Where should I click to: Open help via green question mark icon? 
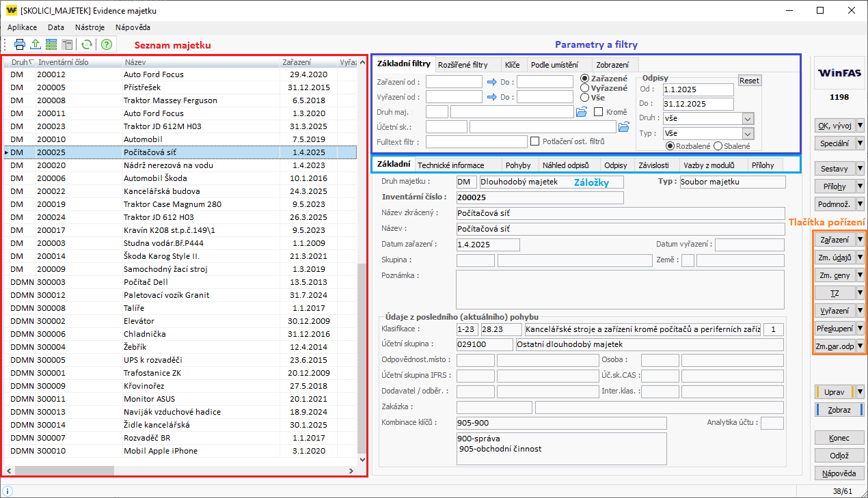tap(107, 44)
